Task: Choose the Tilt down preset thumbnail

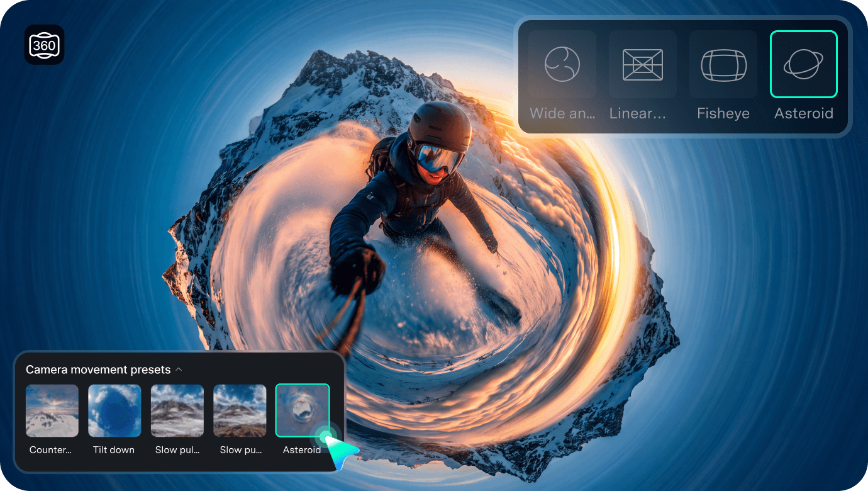Action: [114, 410]
